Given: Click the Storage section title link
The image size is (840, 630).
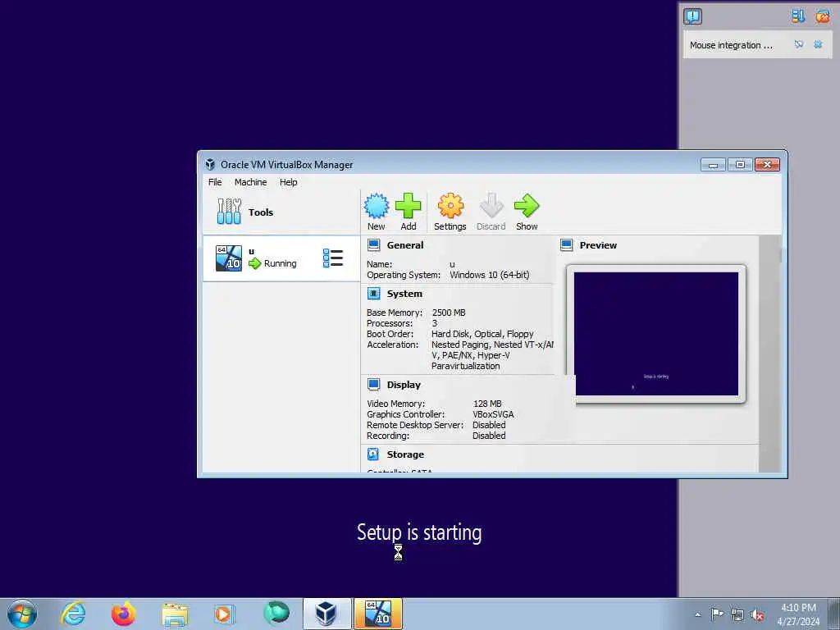Looking at the screenshot, I should (405, 454).
